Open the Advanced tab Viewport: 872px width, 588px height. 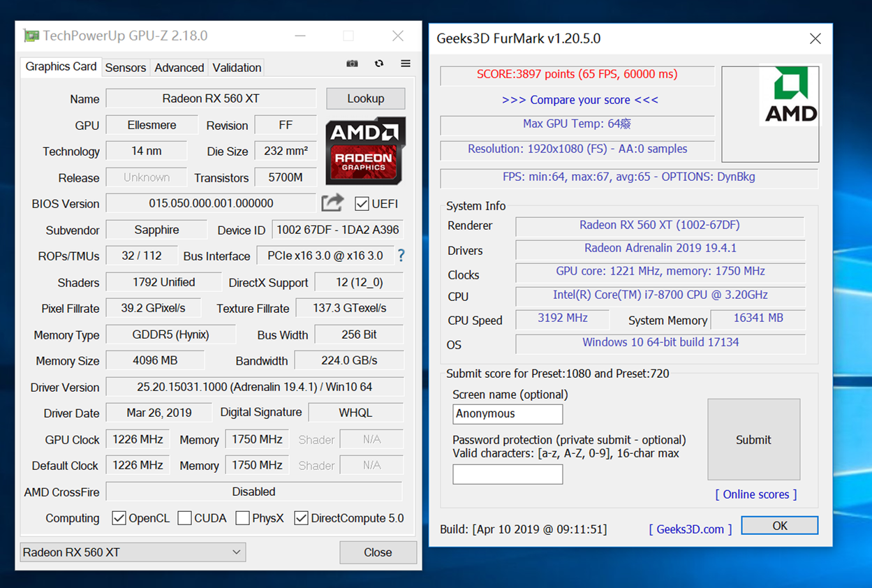click(x=179, y=68)
